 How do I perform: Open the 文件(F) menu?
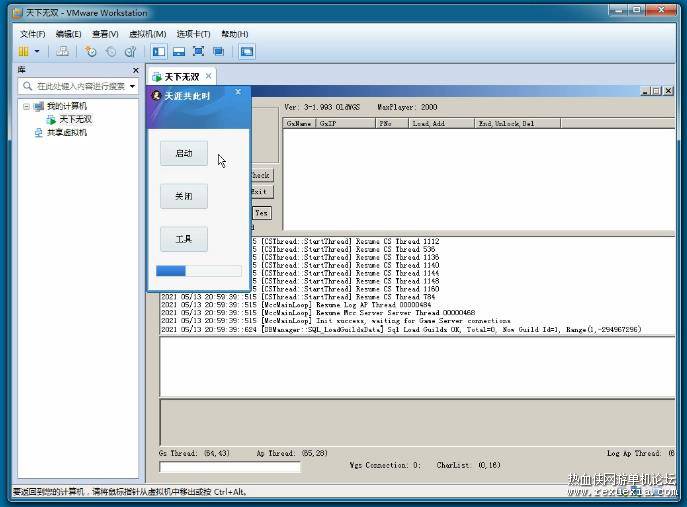[32, 34]
